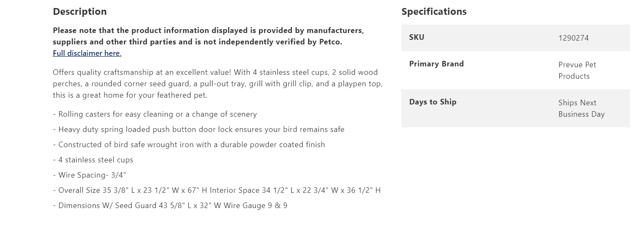Select the Wire Spacing 3/4" bullet
This screenshot has width=644, height=233.
[90, 175]
